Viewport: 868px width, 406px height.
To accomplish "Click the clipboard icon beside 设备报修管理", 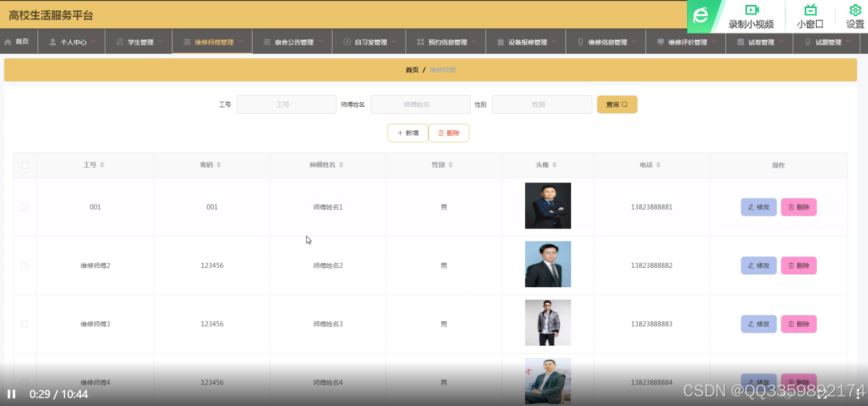I will click(x=500, y=42).
